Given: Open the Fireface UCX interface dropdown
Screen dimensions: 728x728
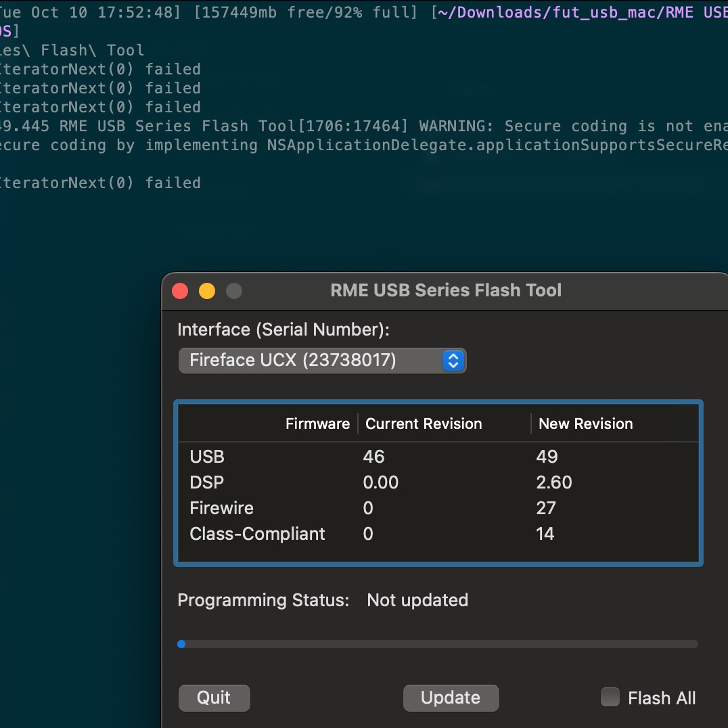Looking at the screenshot, I should 322,361.
